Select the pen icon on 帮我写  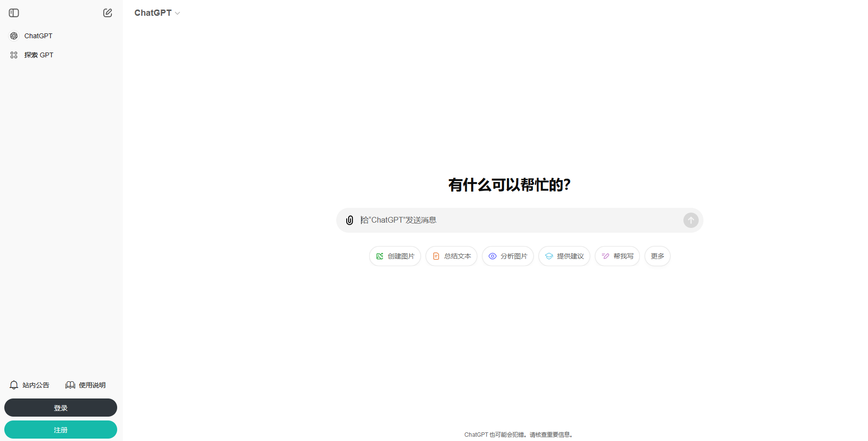point(605,256)
